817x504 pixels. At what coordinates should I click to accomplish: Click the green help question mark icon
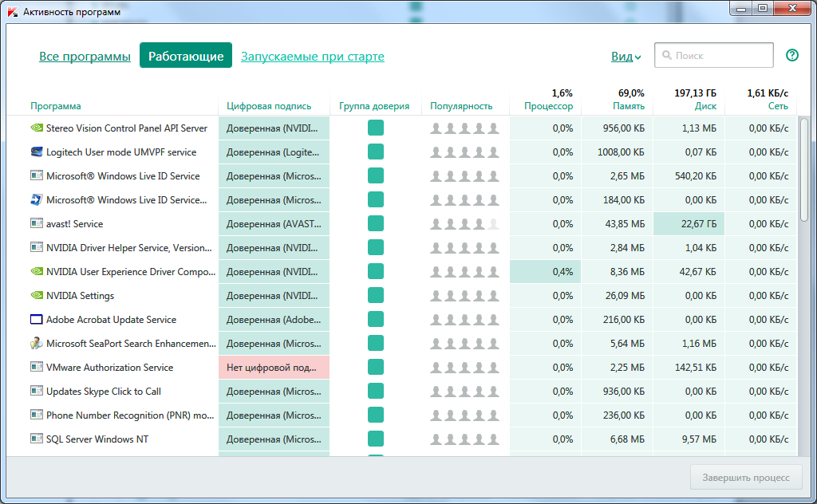(x=791, y=55)
